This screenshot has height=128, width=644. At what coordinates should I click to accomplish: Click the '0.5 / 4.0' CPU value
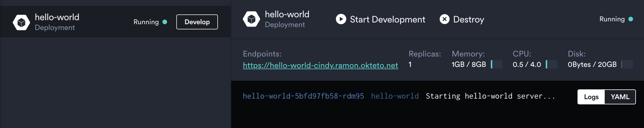527,64
